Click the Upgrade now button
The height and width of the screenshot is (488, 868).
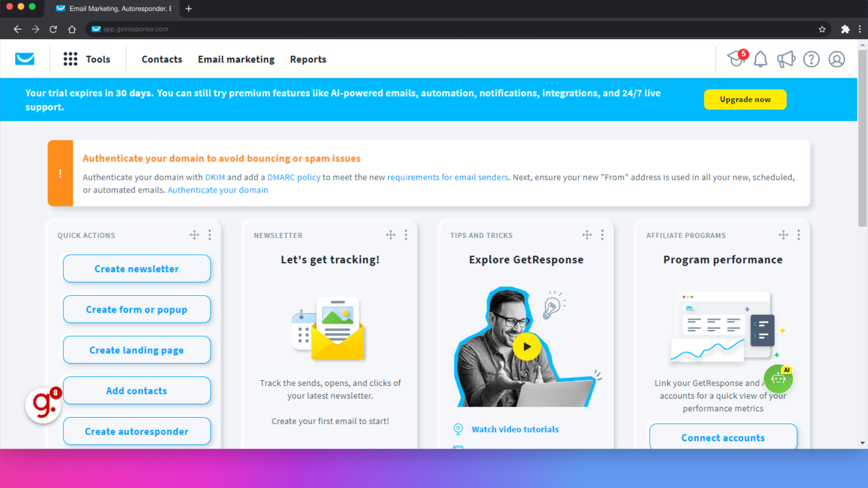(745, 99)
